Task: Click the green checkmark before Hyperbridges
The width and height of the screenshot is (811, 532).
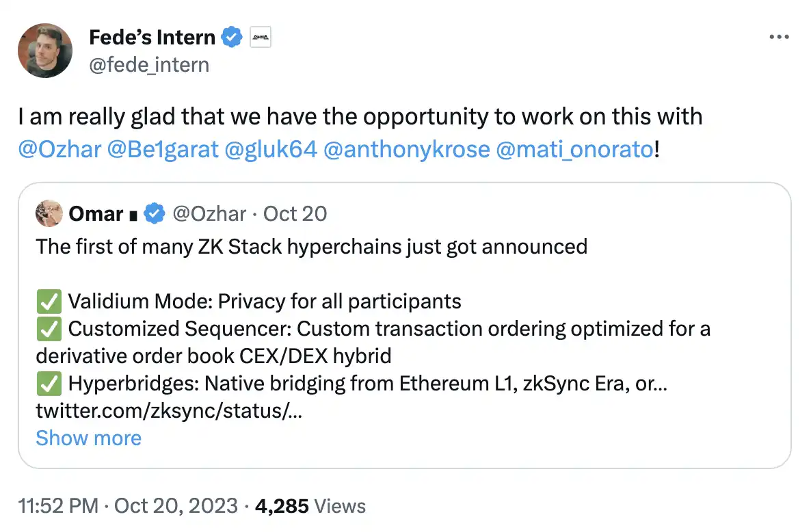Action: coord(49,384)
